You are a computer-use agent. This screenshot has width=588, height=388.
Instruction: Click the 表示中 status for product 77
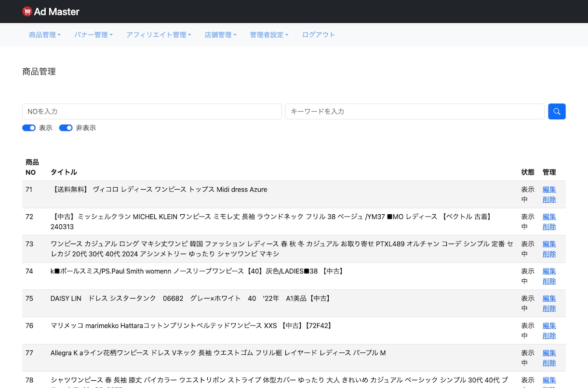click(x=528, y=358)
